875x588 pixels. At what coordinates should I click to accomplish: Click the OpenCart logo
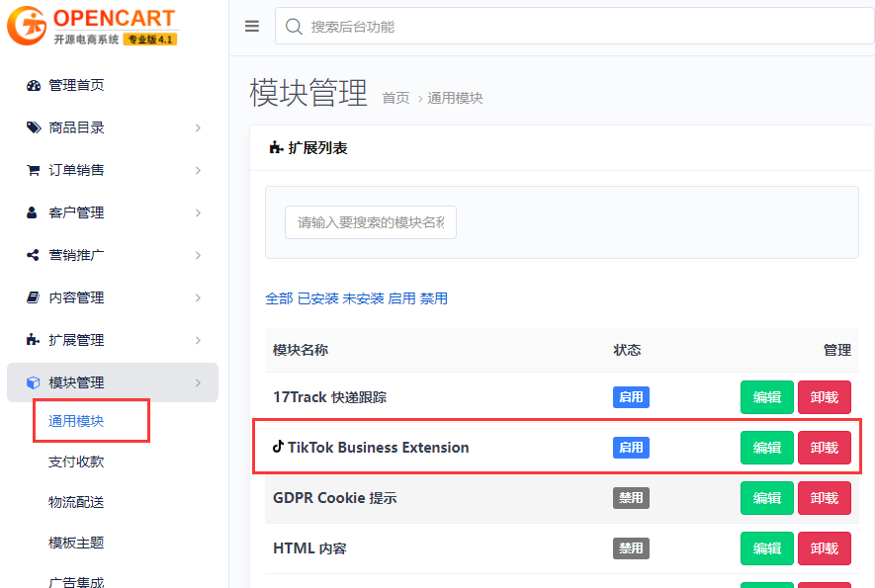pos(93,26)
